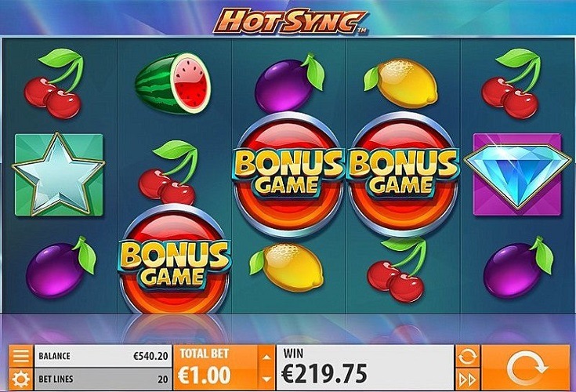This screenshot has width=576, height=392.
Task: Toggle the autoplay circular arrows icon
Action: click(x=467, y=356)
